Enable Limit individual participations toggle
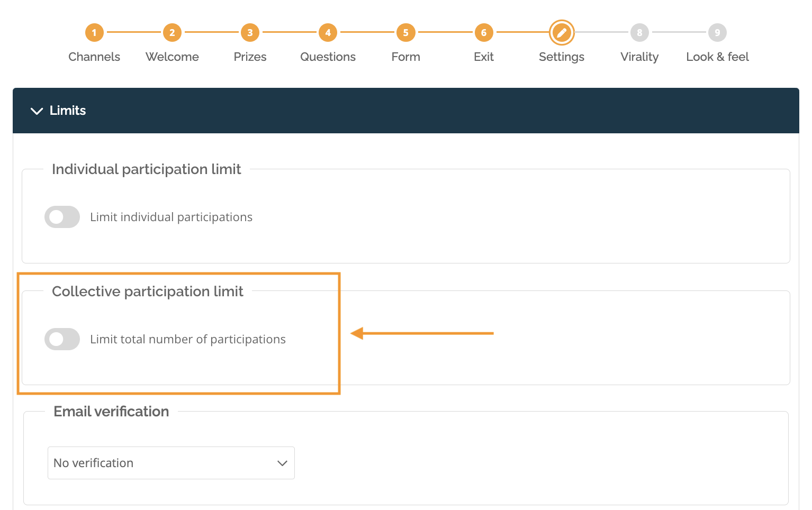 pyautogui.click(x=62, y=217)
